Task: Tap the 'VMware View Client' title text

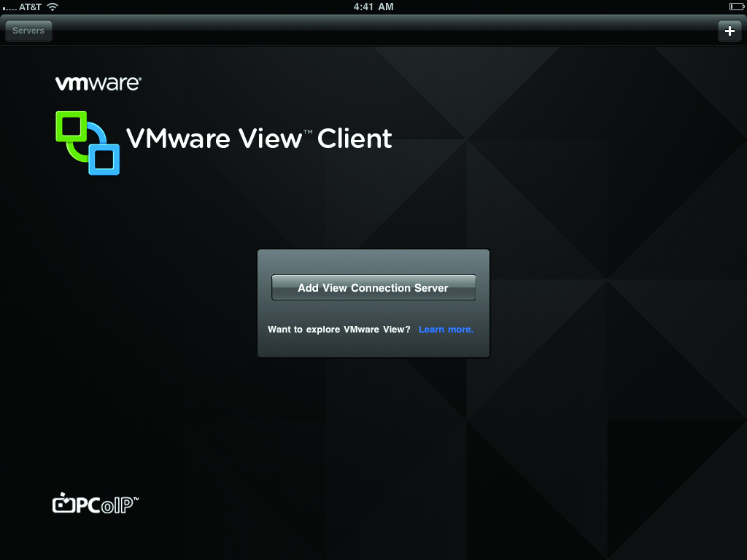Action: [259, 139]
